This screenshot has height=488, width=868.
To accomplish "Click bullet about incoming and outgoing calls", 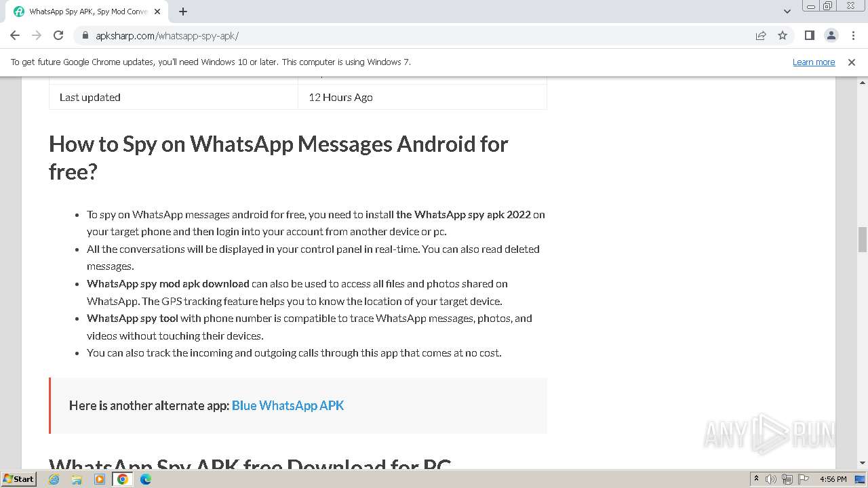I will (294, 352).
